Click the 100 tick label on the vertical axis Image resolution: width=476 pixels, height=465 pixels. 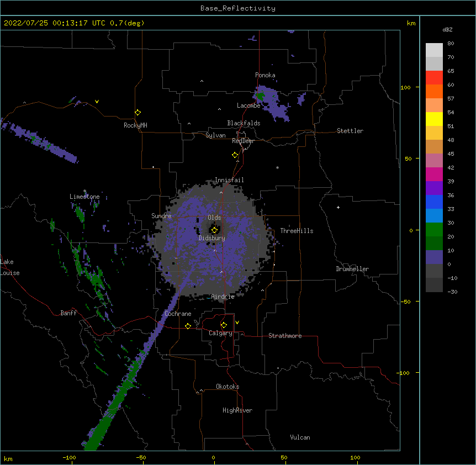pos(405,87)
